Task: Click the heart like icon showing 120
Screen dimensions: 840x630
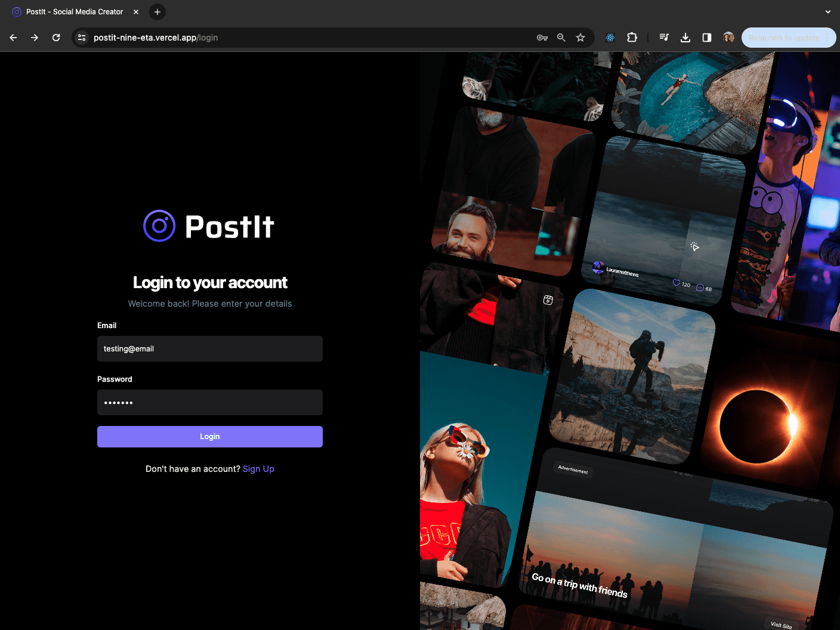Action: [x=677, y=283]
